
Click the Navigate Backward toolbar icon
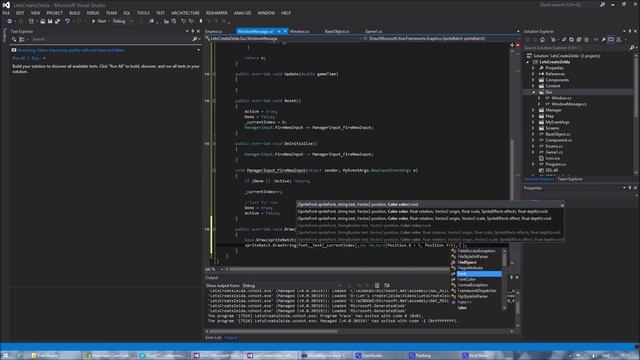pyautogui.click(x=9, y=21)
